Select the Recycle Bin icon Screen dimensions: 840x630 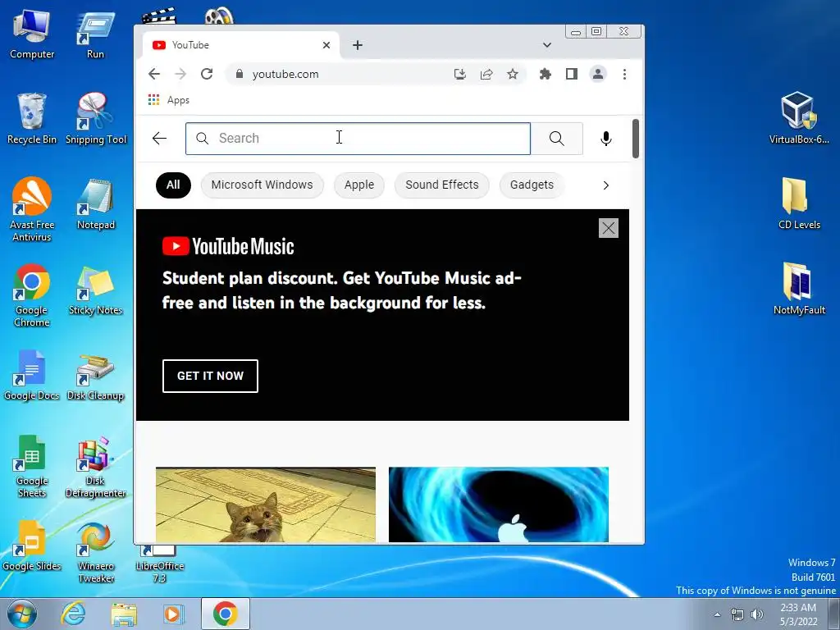point(32,119)
